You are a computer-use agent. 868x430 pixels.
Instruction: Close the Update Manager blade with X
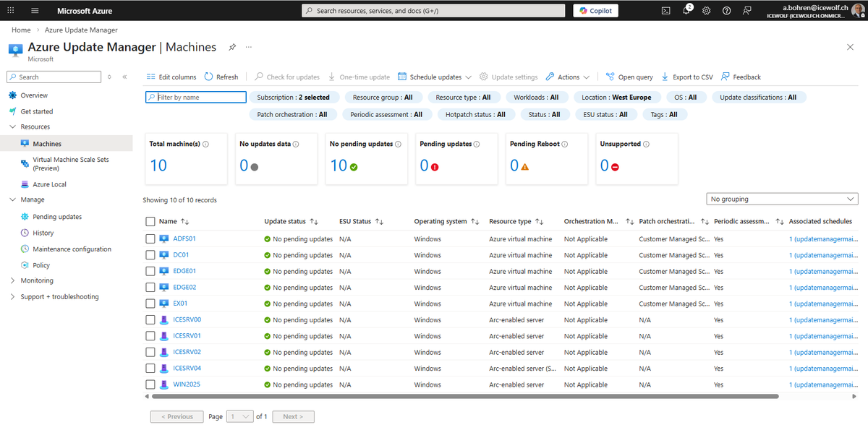click(x=850, y=46)
